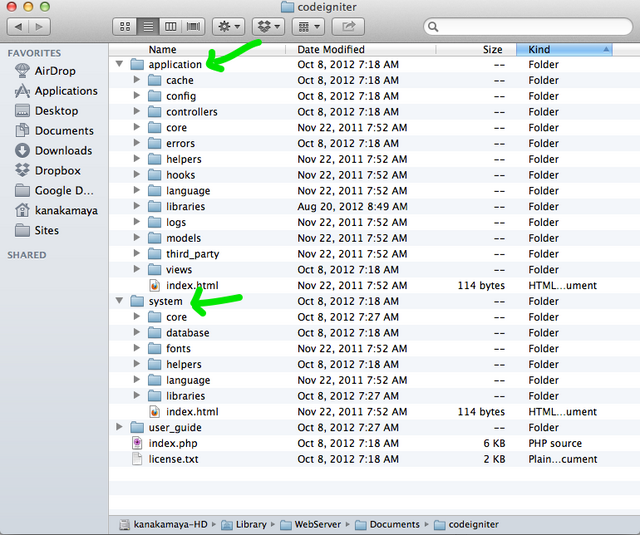Switch to icon view in toolbar
This screenshot has height=535, width=640.
coord(125,27)
